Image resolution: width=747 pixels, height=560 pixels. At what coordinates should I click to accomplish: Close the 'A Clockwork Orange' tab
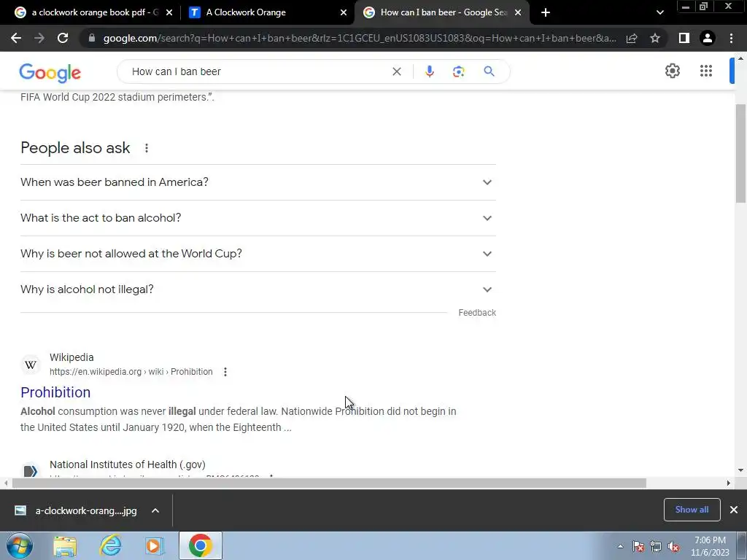pyautogui.click(x=344, y=12)
